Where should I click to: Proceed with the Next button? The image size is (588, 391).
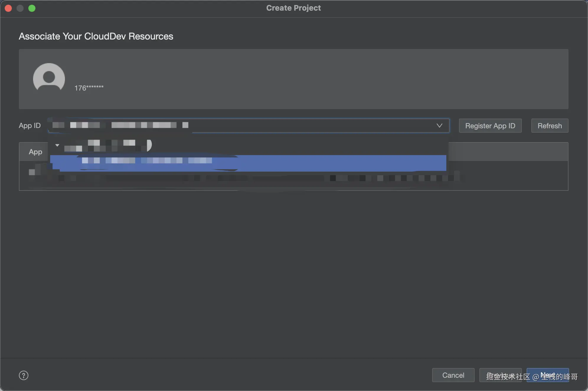click(548, 375)
